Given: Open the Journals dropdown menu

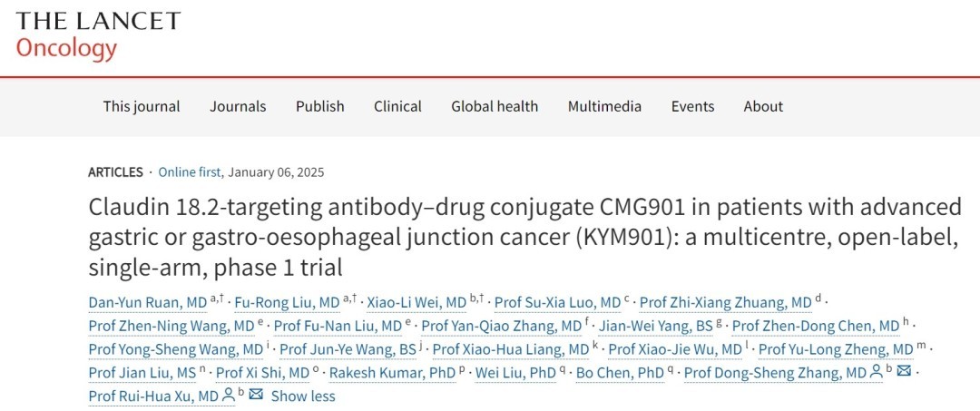Looking at the screenshot, I should point(238,106).
